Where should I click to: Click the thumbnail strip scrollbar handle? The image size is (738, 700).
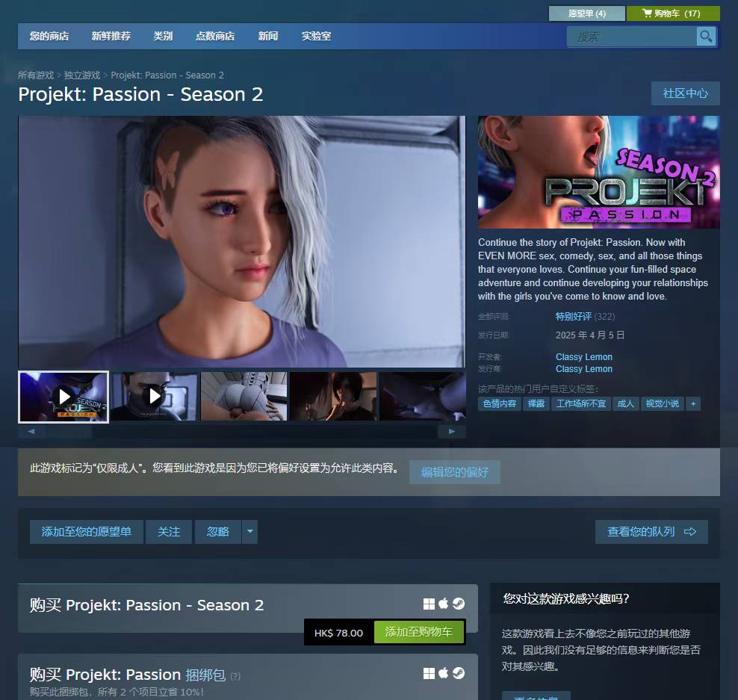pyautogui.click(x=68, y=431)
